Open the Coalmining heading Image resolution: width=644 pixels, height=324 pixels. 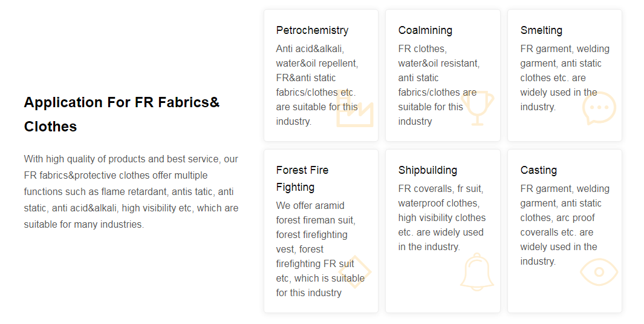(x=425, y=30)
